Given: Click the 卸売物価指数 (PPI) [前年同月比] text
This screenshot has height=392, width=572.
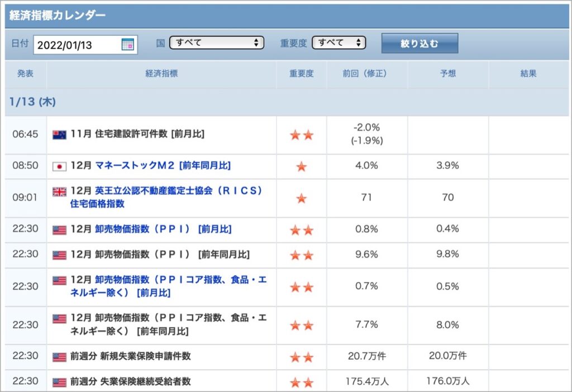Looking at the screenshot, I should [160, 254].
